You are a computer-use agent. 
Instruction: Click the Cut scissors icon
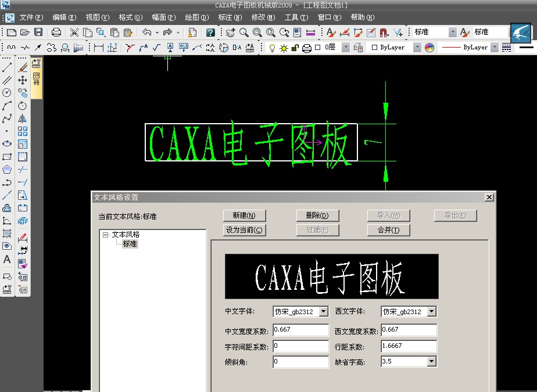click(74, 32)
